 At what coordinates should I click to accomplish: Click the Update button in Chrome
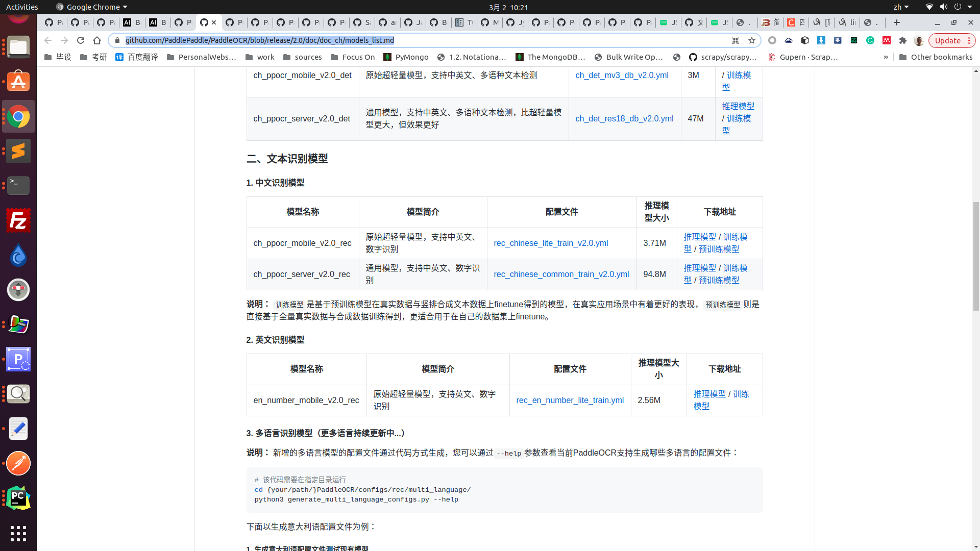[948, 40]
